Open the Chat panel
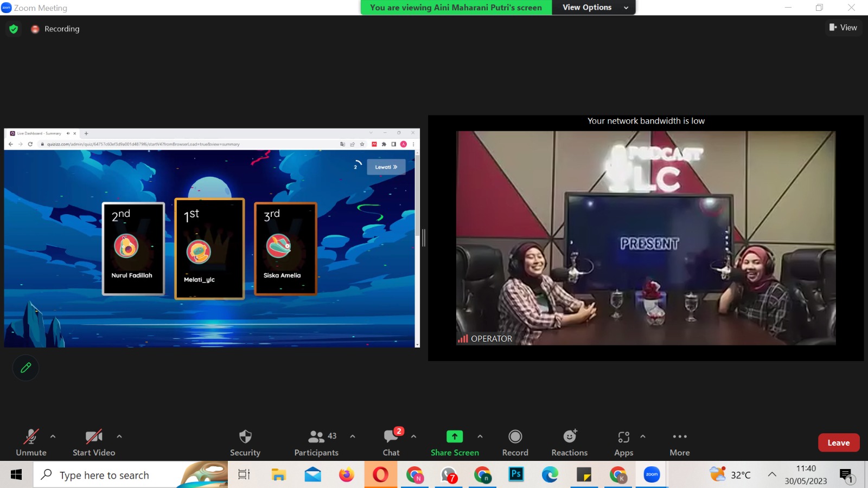Viewport: 868px width, 488px height. tap(391, 437)
